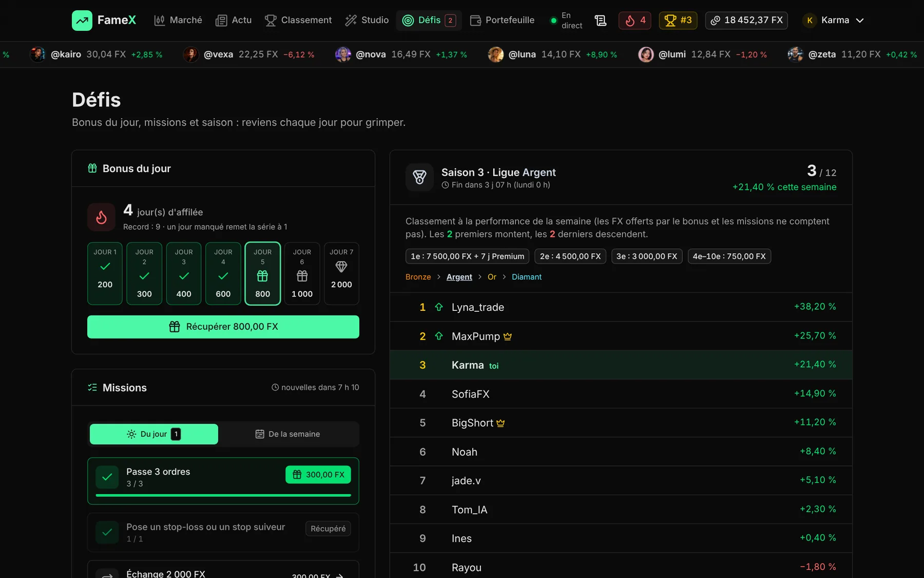Click the FameX logo icon
This screenshot has height=578, width=924.
pos(82,21)
